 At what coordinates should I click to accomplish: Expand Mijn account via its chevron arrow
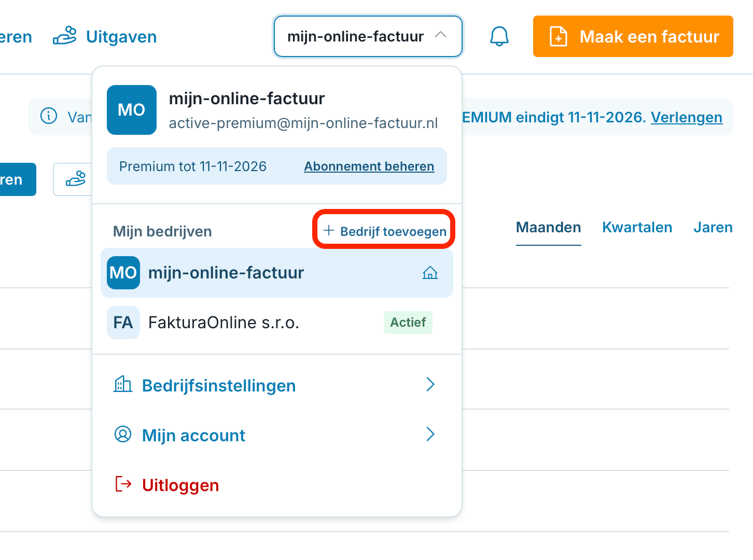pos(430,434)
